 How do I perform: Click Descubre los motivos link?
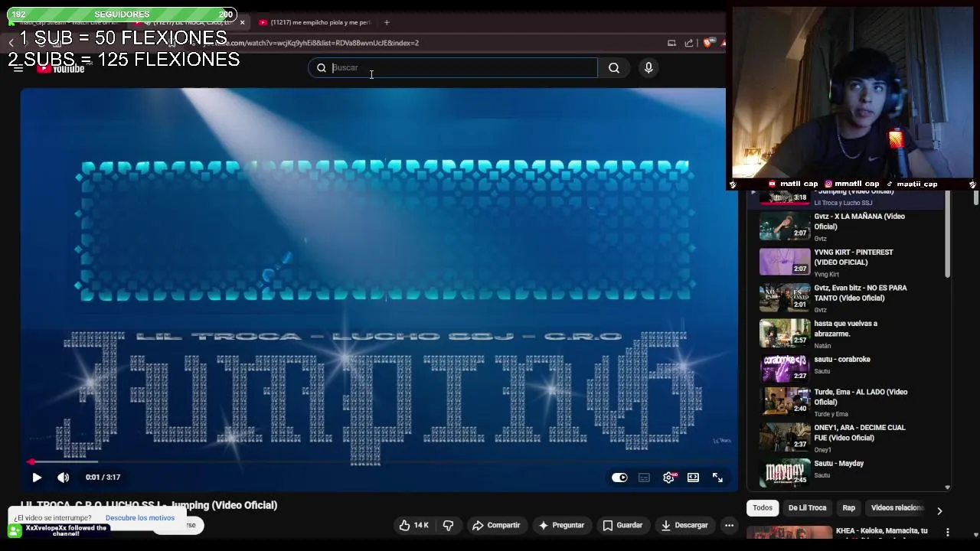tap(140, 518)
